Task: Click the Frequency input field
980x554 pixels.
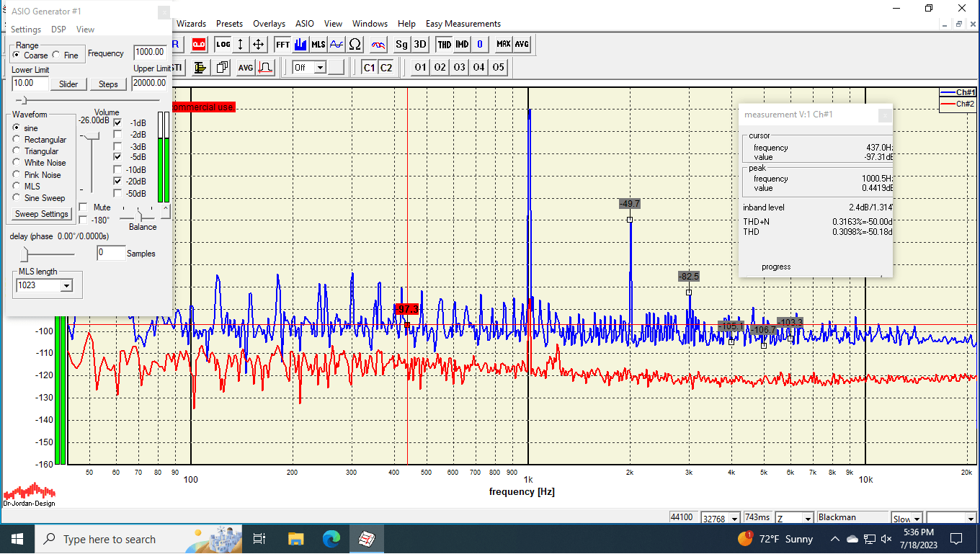Action: (x=150, y=52)
